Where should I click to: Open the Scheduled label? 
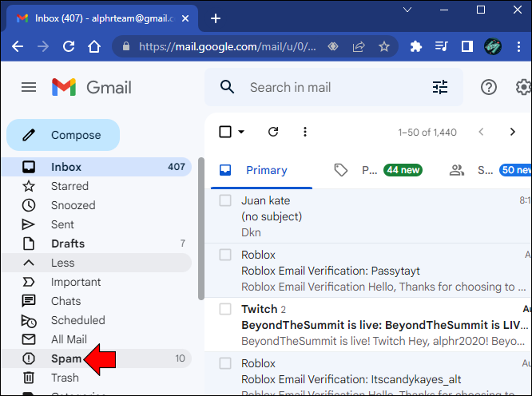[x=97, y=320]
